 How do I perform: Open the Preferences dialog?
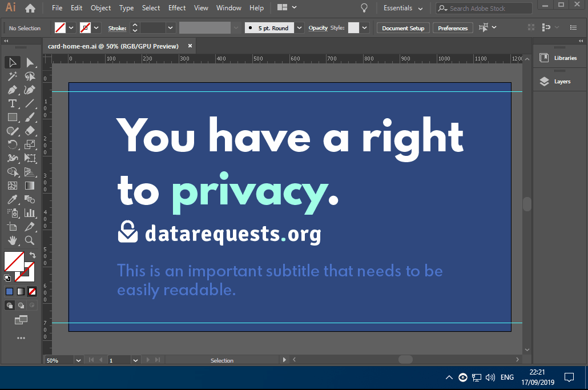[453, 27]
